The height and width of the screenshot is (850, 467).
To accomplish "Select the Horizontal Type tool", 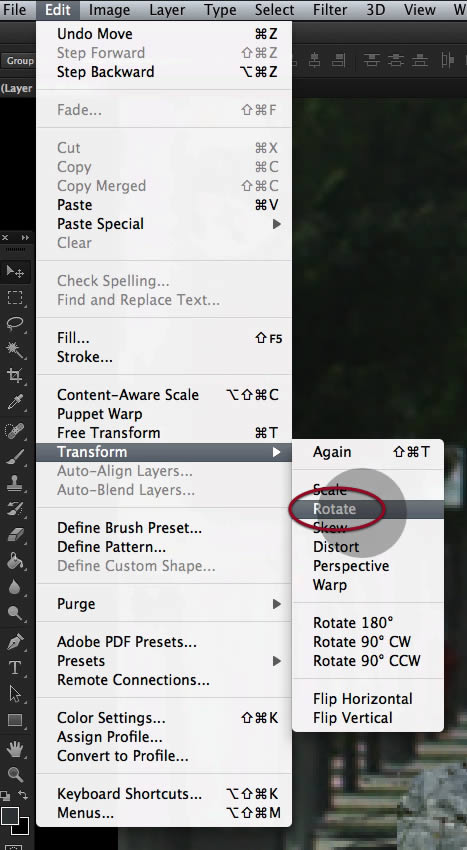I will click(x=15, y=668).
